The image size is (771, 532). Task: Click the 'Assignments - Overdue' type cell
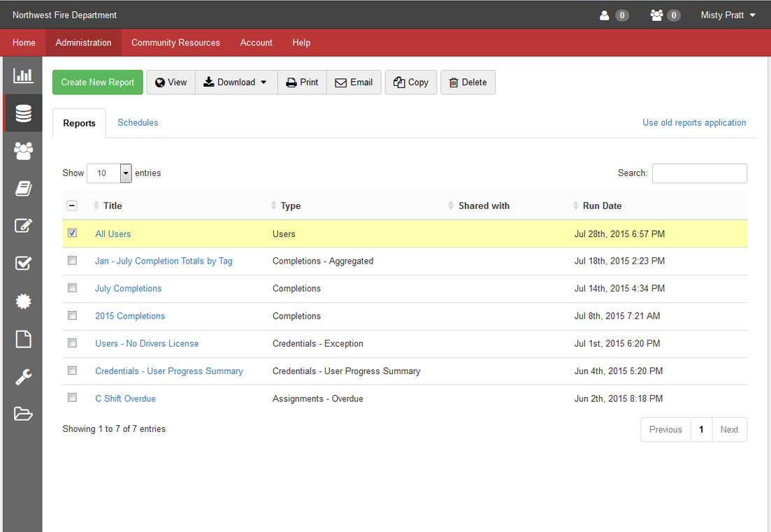coord(317,398)
